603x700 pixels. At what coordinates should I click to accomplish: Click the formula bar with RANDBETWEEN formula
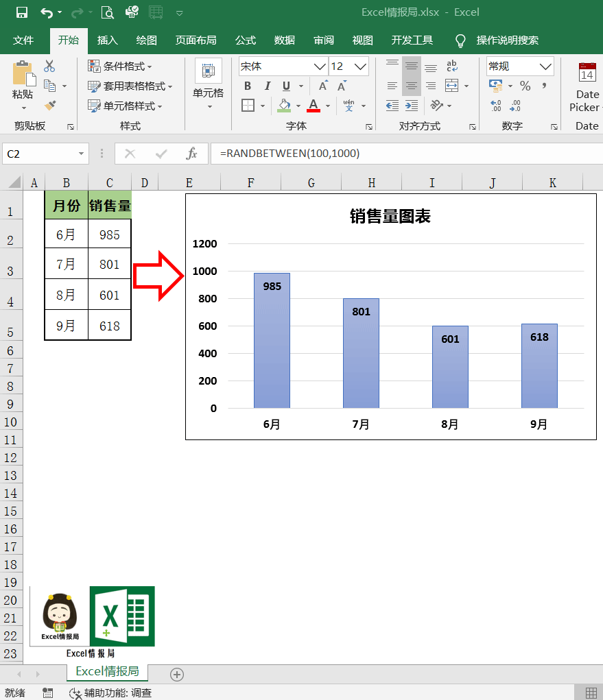[x=407, y=154]
